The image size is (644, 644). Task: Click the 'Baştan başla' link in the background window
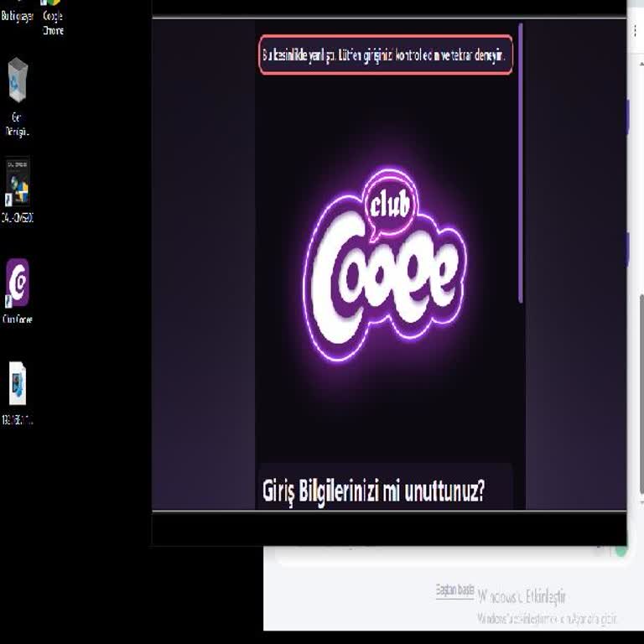[454, 590]
